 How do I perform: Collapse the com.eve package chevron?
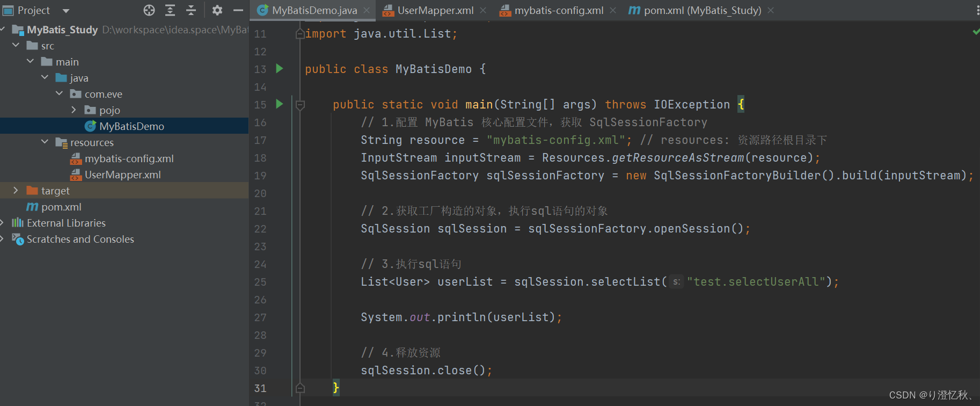(59, 93)
